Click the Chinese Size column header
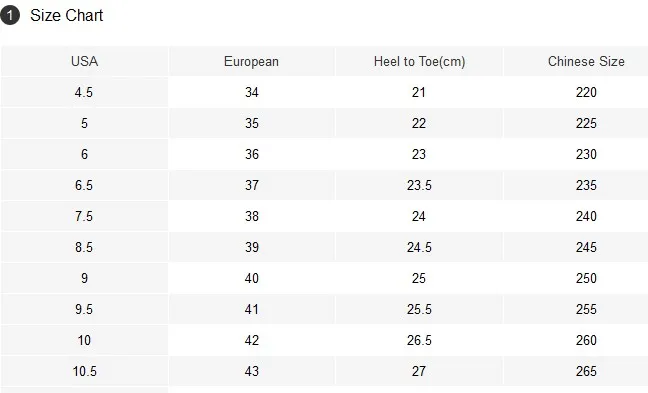 [586, 61]
